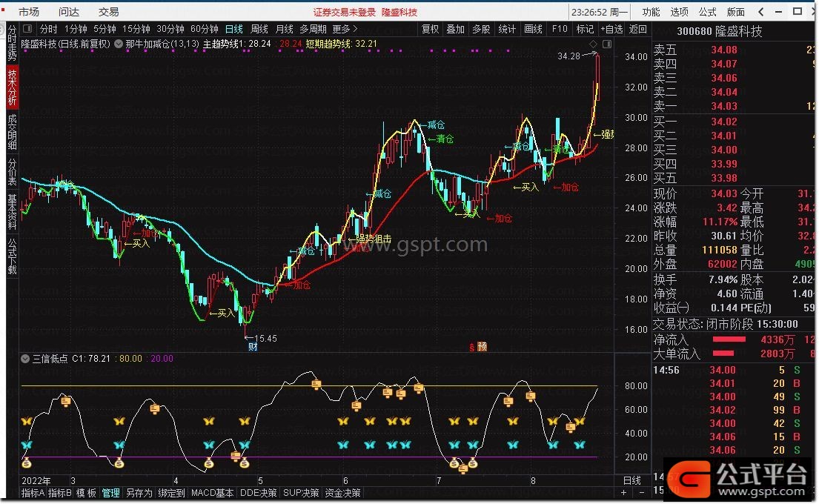
Task: Select the DDE决策 indicator tab
Action: [x=259, y=493]
